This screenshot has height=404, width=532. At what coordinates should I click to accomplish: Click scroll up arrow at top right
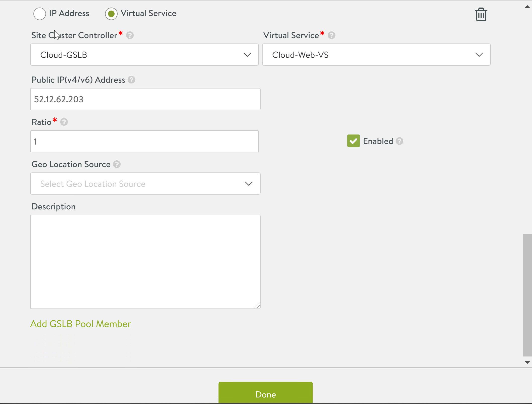(x=527, y=7)
